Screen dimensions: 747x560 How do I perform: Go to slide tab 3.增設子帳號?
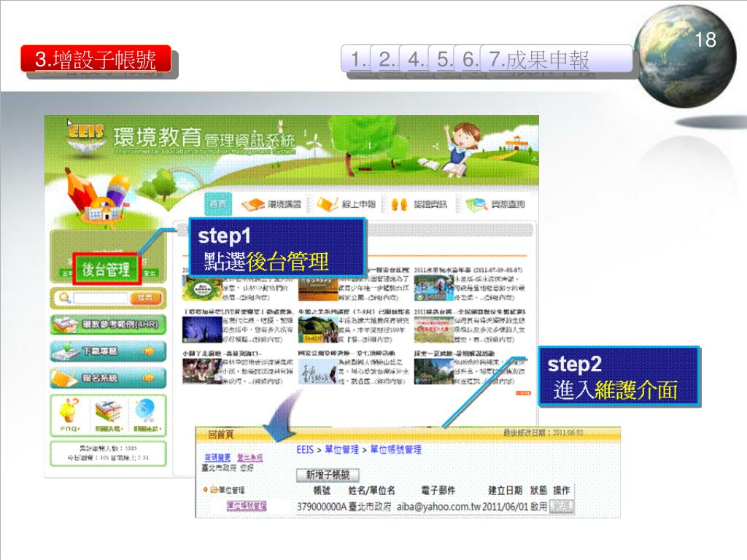click(x=96, y=59)
